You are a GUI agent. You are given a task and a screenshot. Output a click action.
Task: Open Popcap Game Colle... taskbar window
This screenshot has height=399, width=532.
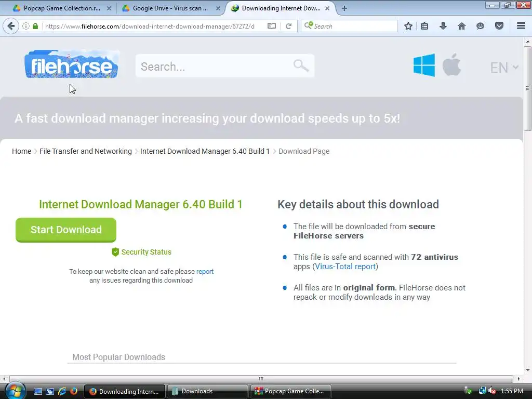pyautogui.click(x=291, y=391)
